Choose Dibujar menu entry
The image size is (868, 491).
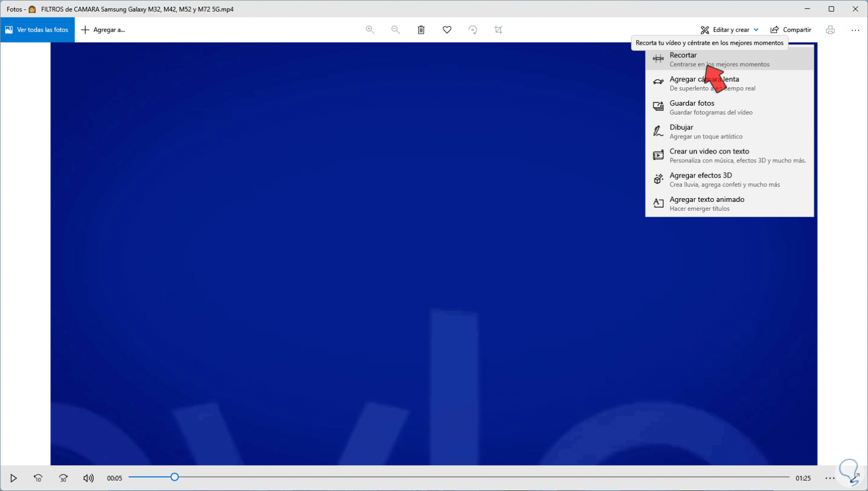(x=730, y=131)
